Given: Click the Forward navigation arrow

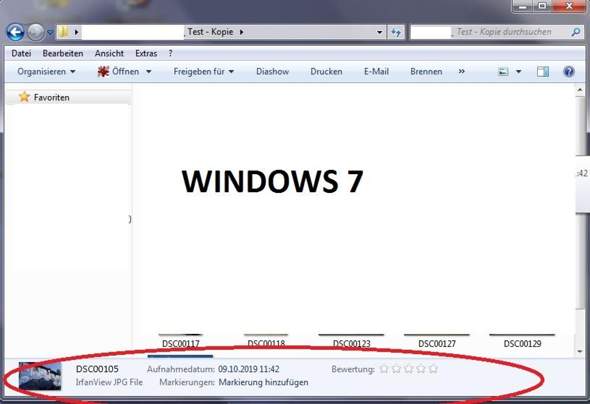Looking at the screenshot, I should point(36,32).
